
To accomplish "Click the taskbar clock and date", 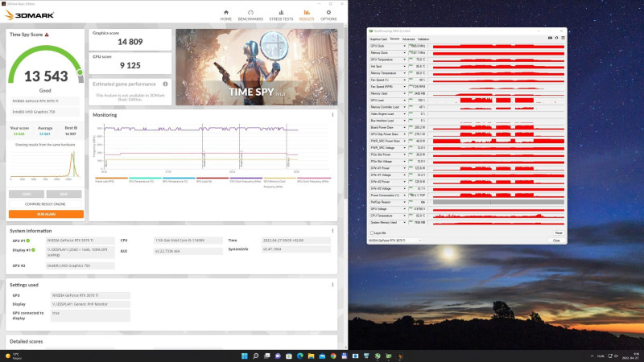I will pyautogui.click(x=630, y=356).
